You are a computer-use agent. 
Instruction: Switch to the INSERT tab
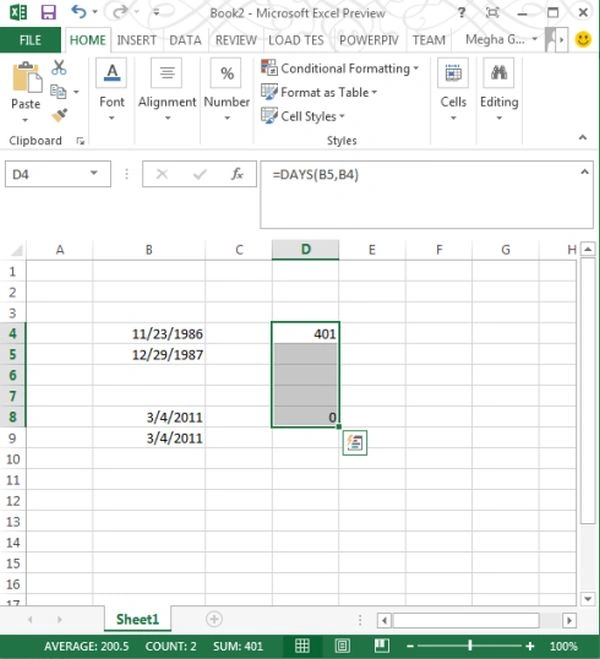(x=137, y=40)
